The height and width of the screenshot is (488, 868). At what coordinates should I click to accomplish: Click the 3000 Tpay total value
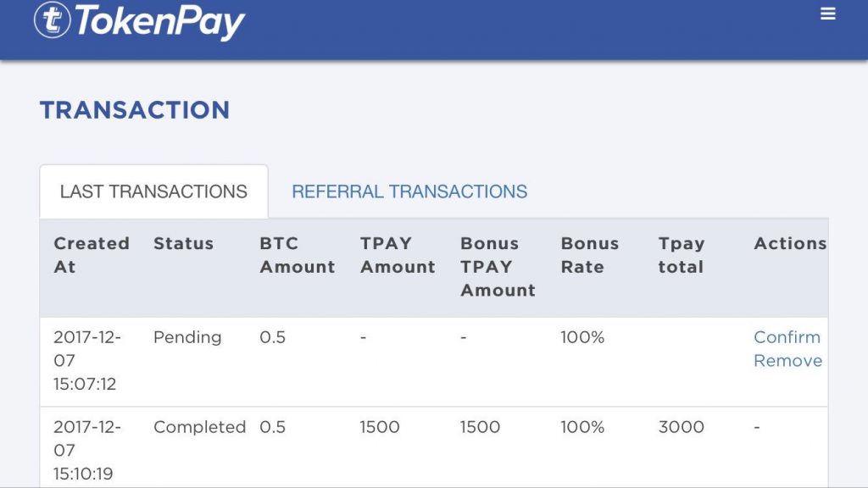(x=681, y=427)
